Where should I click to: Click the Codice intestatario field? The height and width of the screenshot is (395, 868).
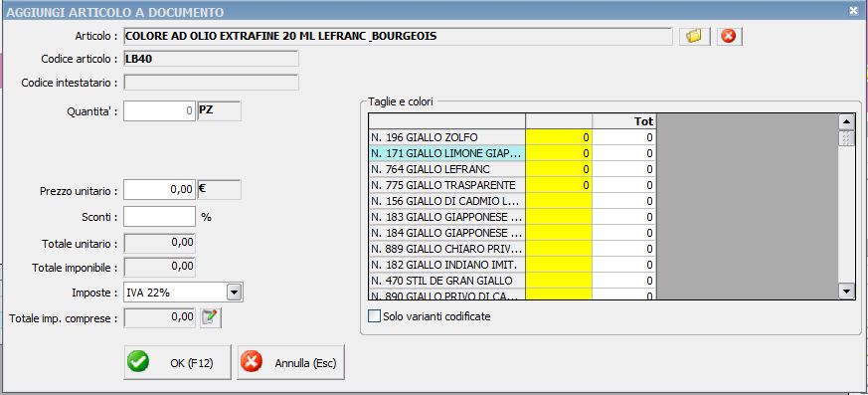tap(211, 83)
